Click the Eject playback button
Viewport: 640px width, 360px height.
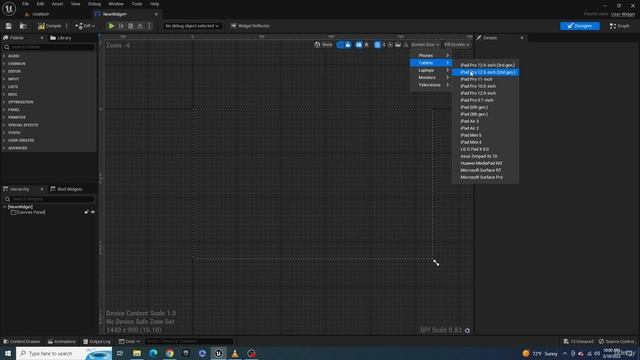(x=140, y=26)
